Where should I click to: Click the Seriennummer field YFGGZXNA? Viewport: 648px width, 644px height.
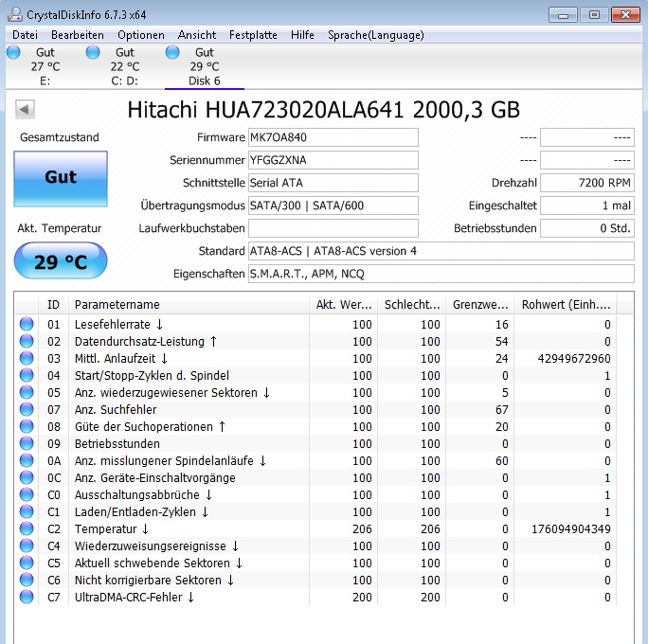pyautogui.click(x=333, y=160)
